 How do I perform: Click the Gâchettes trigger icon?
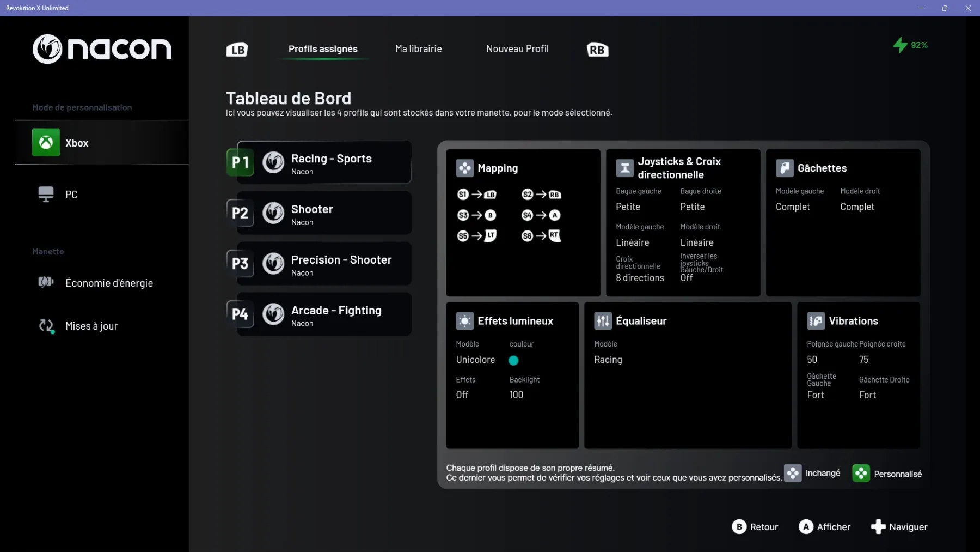click(x=785, y=168)
